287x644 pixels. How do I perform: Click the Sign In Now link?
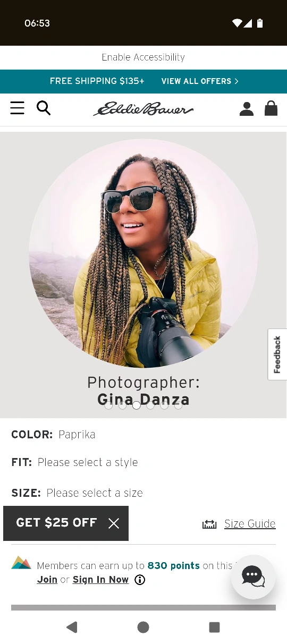[100, 580]
